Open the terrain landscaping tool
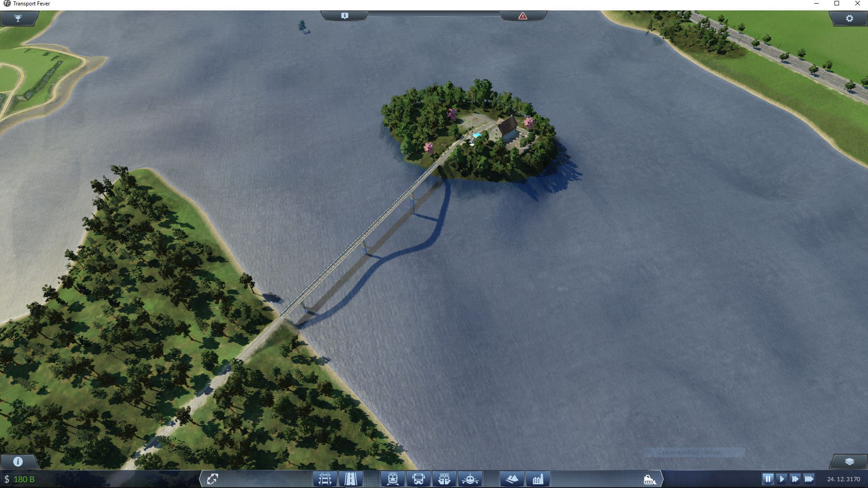The width and height of the screenshot is (868, 488). coord(512,479)
